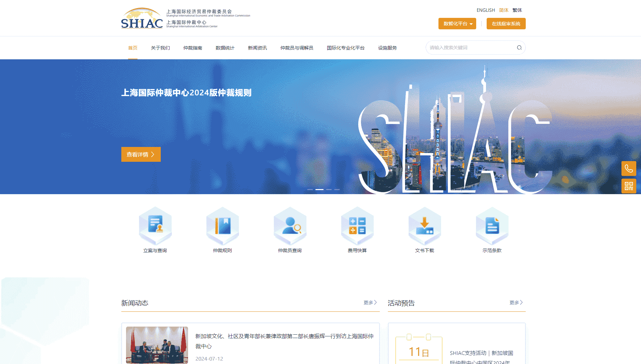Open SHIAC支持活动 event title
This screenshot has width=641, height=364.
pyautogui.click(x=482, y=357)
